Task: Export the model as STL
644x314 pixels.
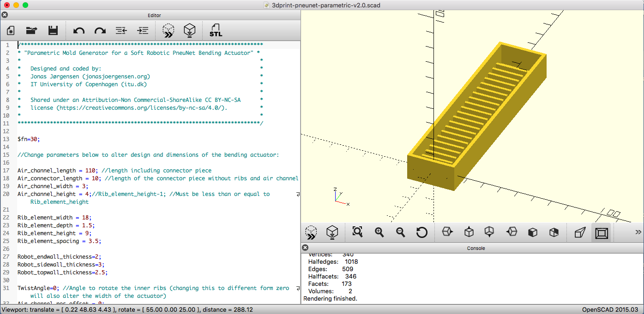Action: pyautogui.click(x=216, y=31)
